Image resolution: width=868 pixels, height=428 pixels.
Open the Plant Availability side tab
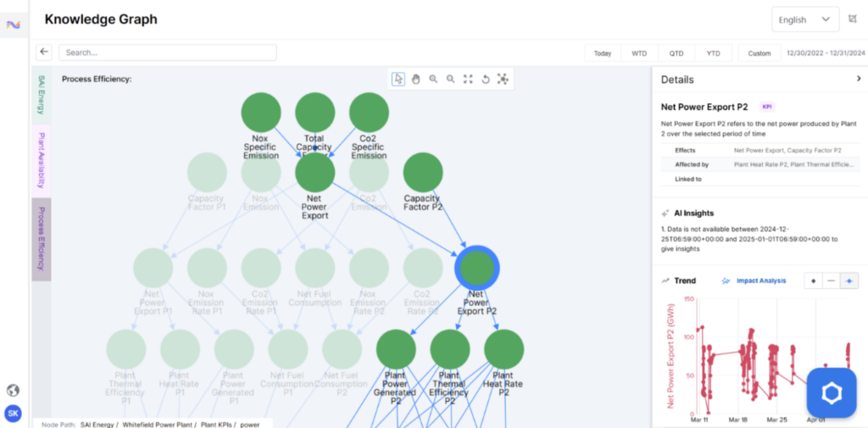click(42, 160)
